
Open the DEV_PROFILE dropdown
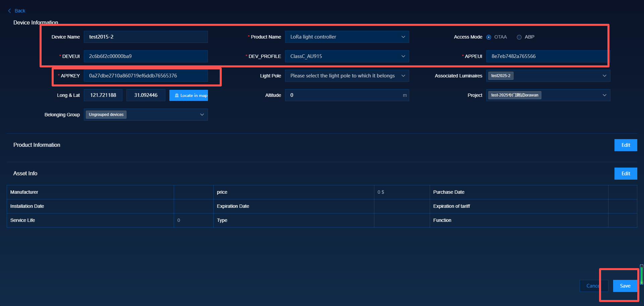tap(403, 56)
